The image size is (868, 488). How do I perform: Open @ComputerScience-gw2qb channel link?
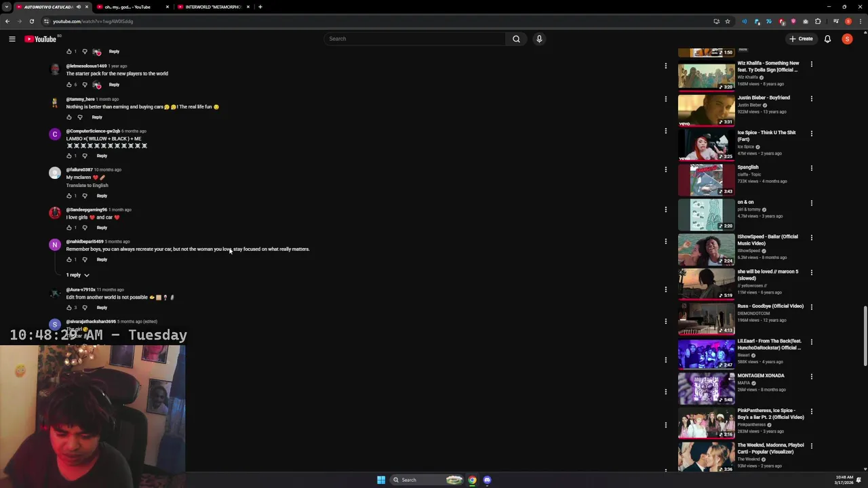[x=93, y=131]
